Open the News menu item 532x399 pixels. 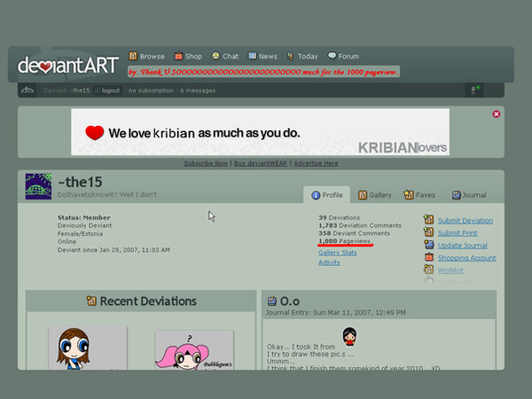(268, 57)
